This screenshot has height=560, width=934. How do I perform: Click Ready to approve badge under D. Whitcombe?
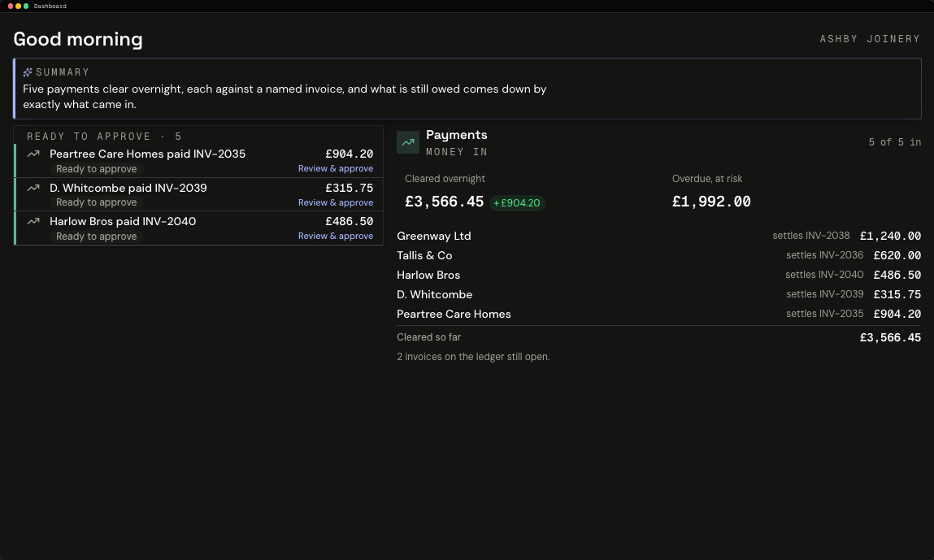tap(97, 202)
